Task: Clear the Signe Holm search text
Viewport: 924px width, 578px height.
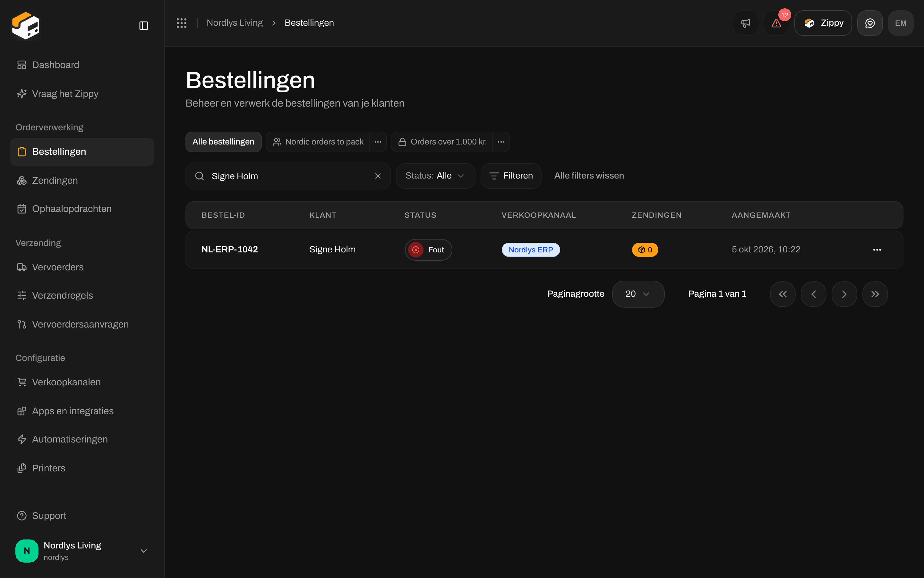Action: [378, 176]
